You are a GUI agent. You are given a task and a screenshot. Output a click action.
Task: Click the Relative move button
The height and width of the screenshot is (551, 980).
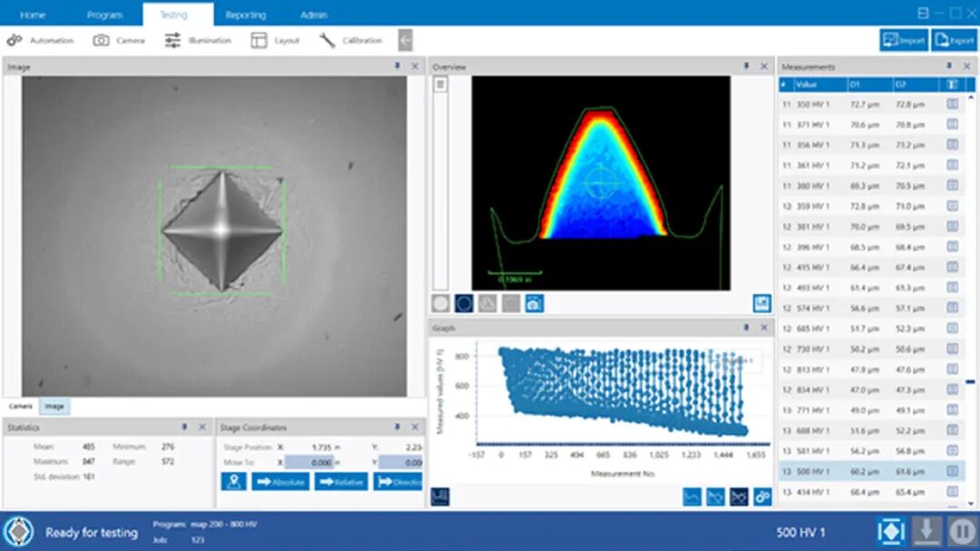[x=340, y=482]
